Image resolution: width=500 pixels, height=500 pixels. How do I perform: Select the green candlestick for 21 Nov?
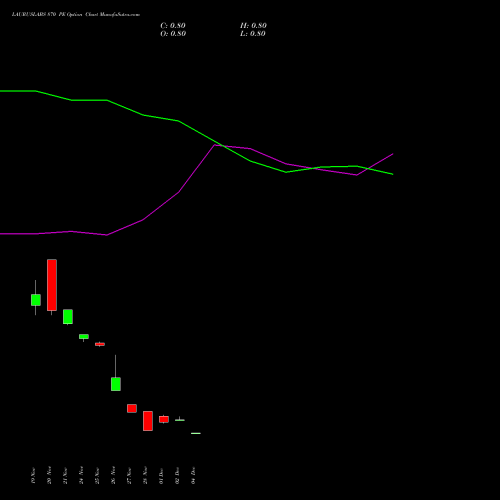pyautogui.click(x=68, y=317)
